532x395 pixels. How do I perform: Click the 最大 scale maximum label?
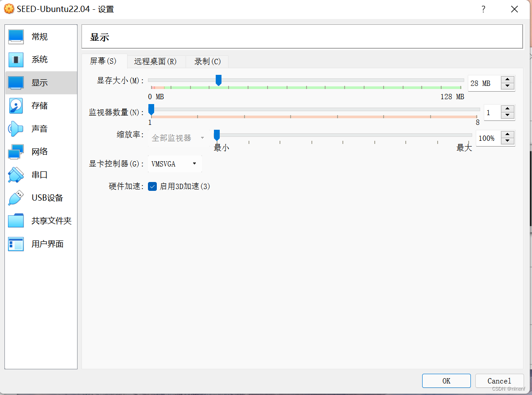(x=464, y=148)
